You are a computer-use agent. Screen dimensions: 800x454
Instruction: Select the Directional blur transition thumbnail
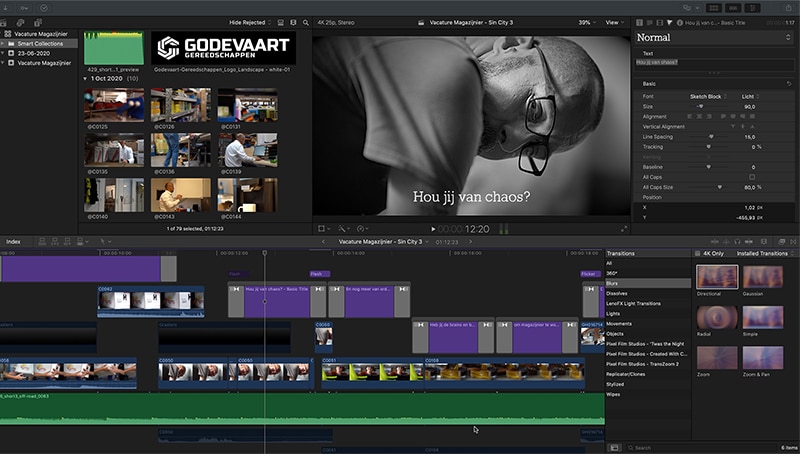[x=717, y=276]
